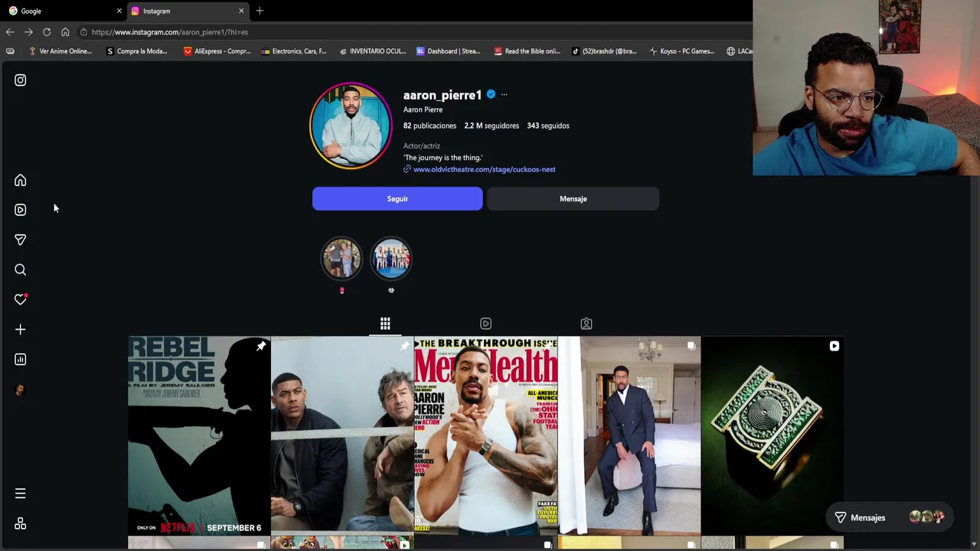This screenshot has width=980, height=551.
Task: Open the first story highlight
Action: click(x=341, y=259)
